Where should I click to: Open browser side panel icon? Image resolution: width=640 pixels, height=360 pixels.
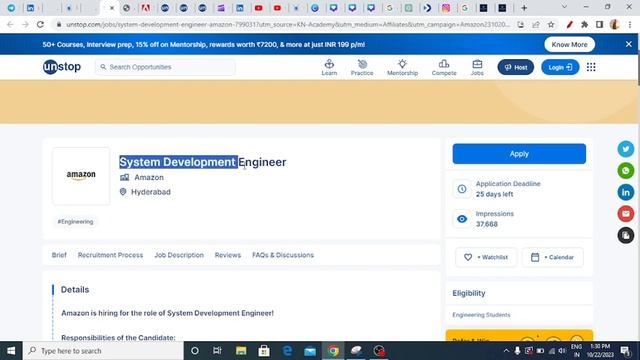tap(599, 24)
